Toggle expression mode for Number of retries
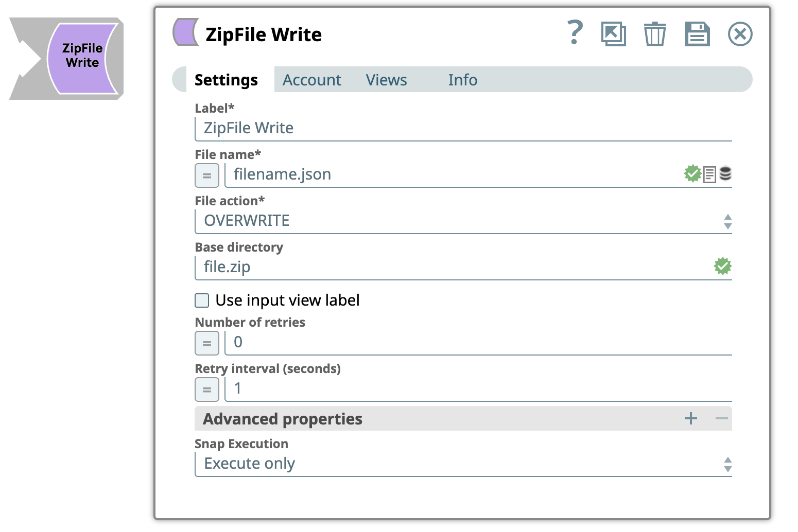Screen dimensions: 798x532 point(207,343)
